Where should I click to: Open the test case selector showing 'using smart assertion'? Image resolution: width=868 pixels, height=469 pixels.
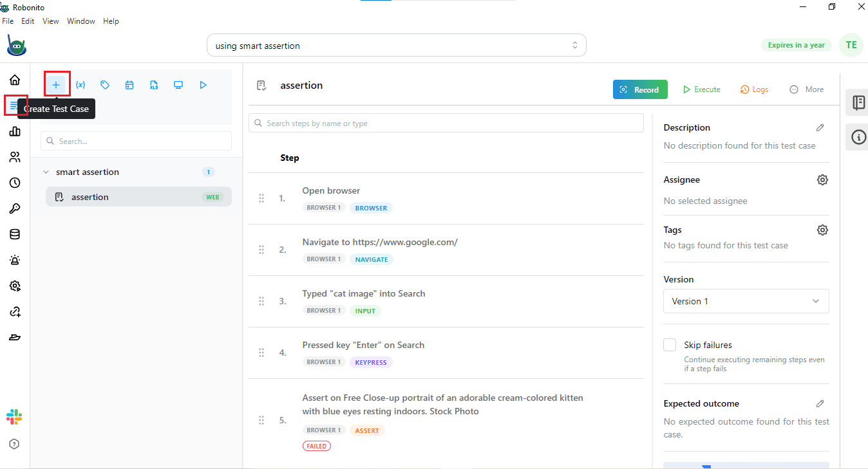395,45
